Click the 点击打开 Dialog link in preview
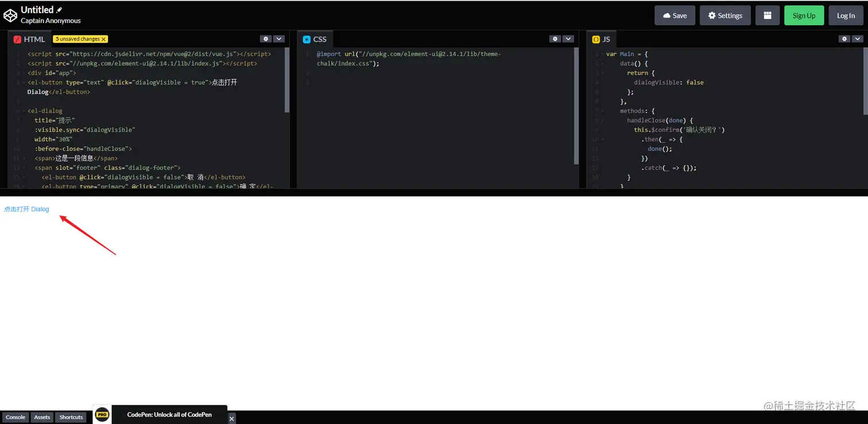The width and height of the screenshot is (868, 424). point(26,209)
